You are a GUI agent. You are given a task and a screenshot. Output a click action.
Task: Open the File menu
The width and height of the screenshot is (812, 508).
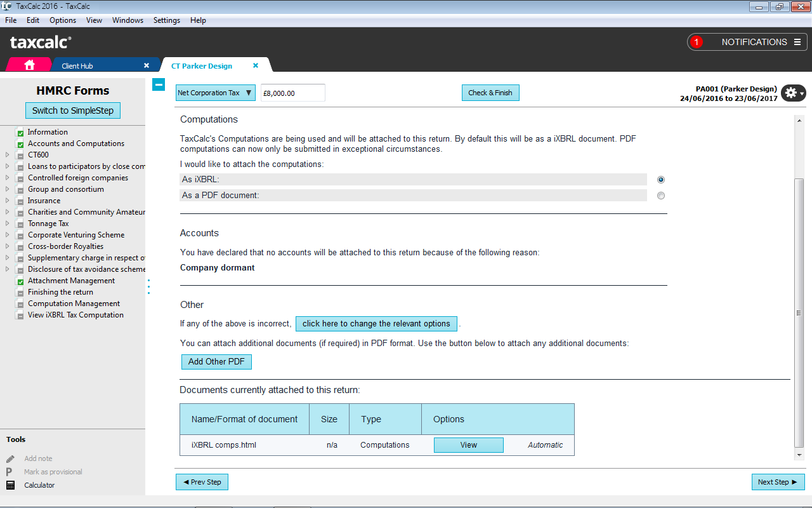[x=11, y=20]
